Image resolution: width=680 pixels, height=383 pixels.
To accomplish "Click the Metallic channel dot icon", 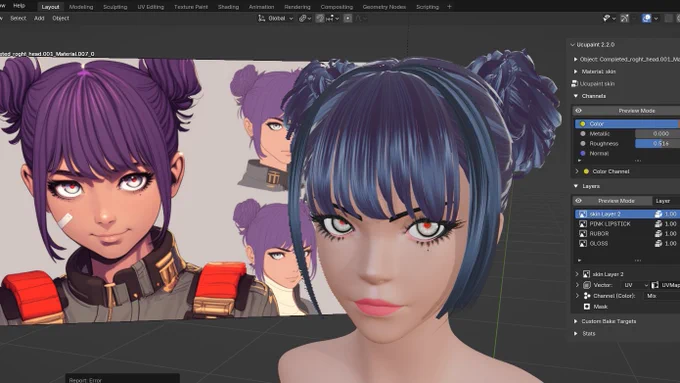I will click(x=583, y=134).
